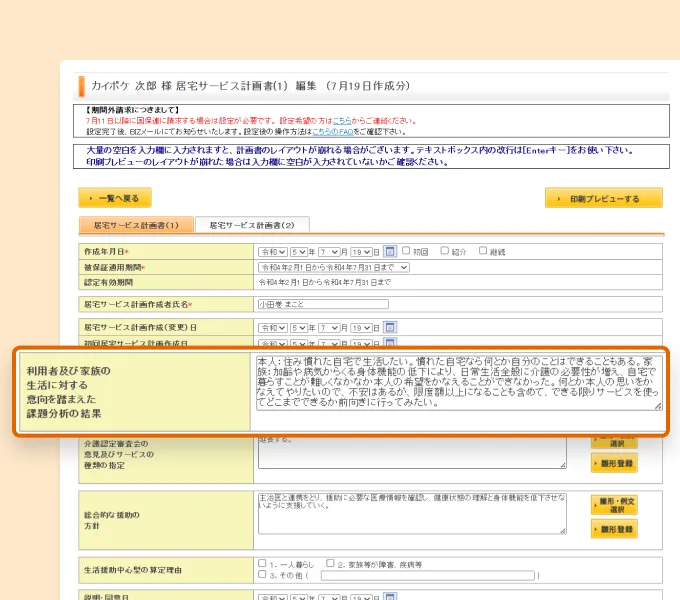
Task: Switch to 居宅サービス計画書(2) tab
Action: [252, 225]
